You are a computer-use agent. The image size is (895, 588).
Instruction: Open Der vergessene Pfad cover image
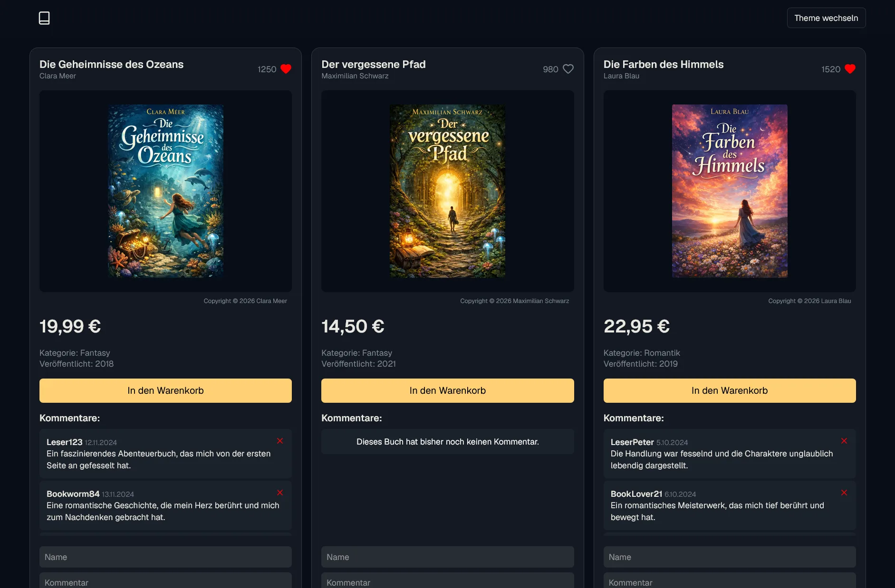click(x=447, y=191)
